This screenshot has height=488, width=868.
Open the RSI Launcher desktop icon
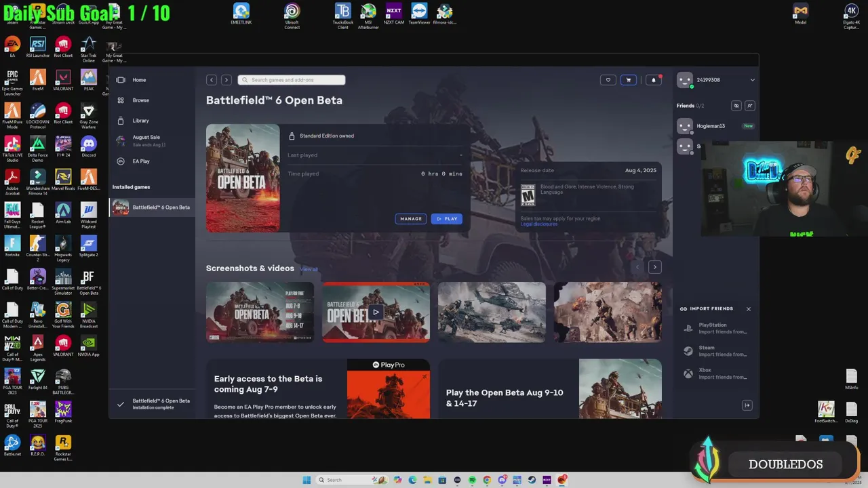tap(38, 47)
